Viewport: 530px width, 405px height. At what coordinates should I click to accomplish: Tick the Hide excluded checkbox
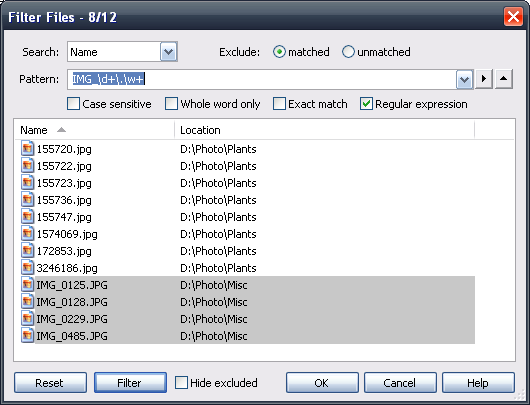181,383
